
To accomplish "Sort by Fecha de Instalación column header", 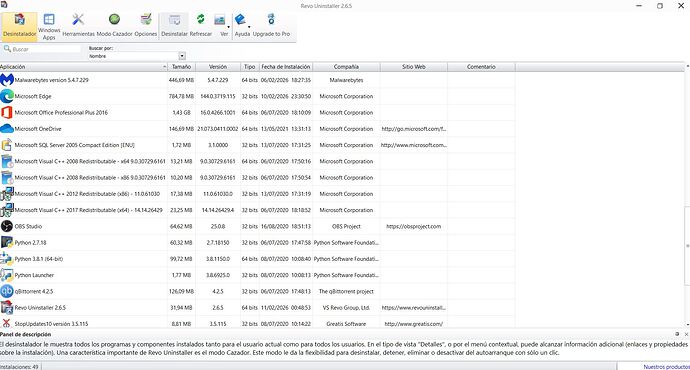I will click(286, 67).
